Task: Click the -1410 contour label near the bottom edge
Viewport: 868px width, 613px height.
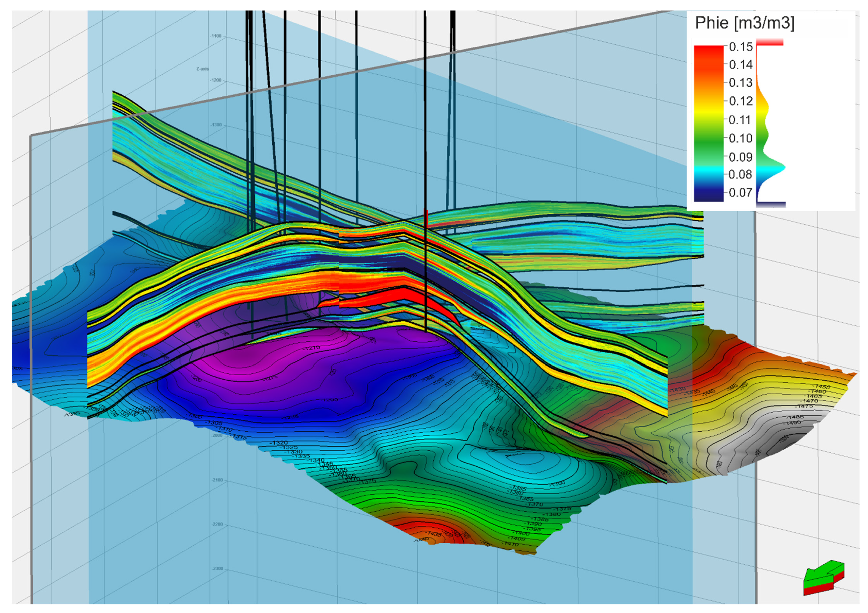Action: coord(510,544)
